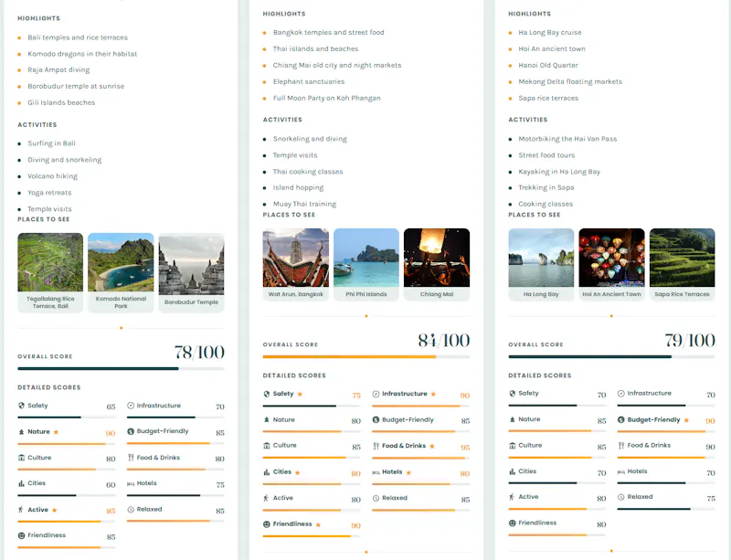Click the Food & Drinks icon in the 78/100 card
This screenshot has height=560, width=731.
pos(131,458)
